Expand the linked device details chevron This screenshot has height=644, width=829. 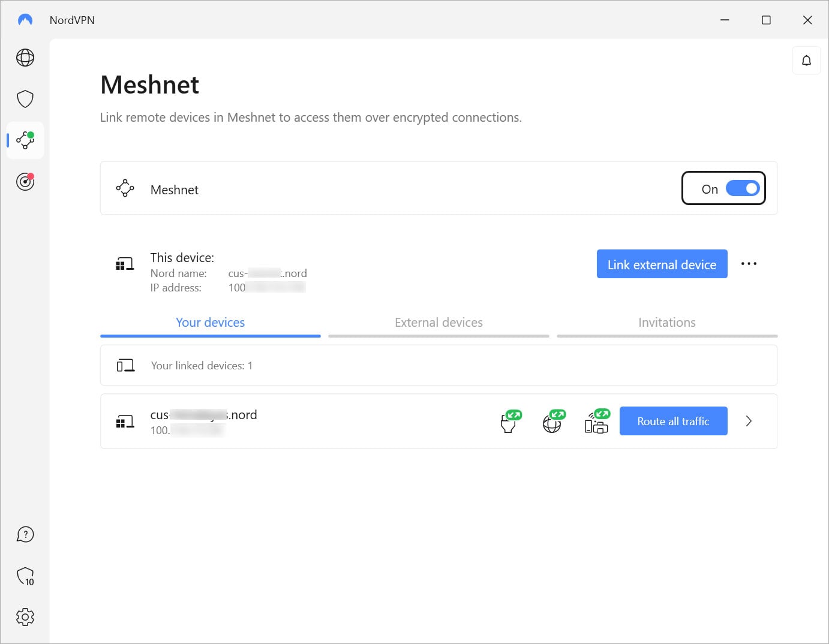[x=749, y=421]
